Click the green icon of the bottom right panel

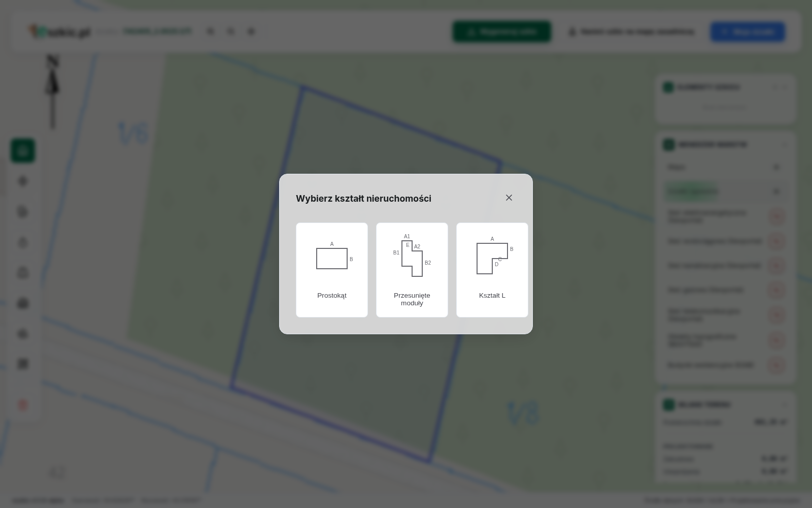[x=668, y=405]
